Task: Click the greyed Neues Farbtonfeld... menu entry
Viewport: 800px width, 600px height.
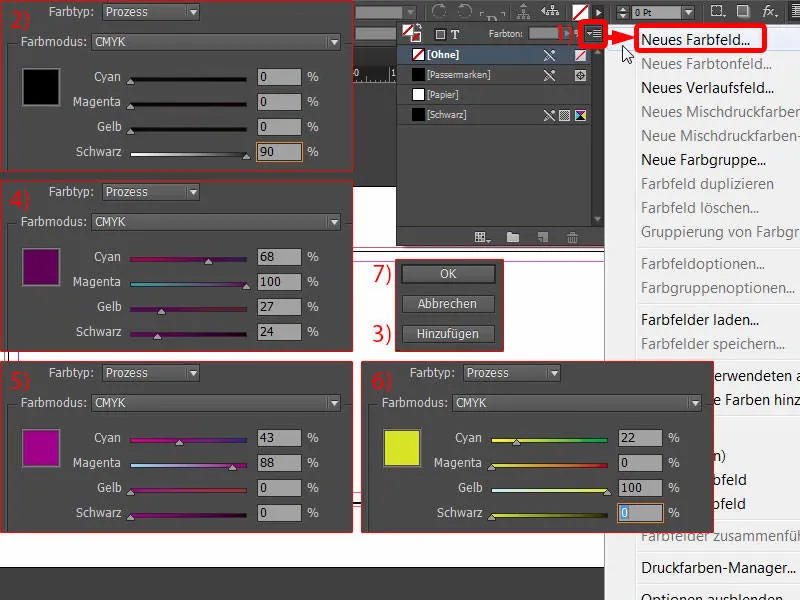Action: point(707,64)
